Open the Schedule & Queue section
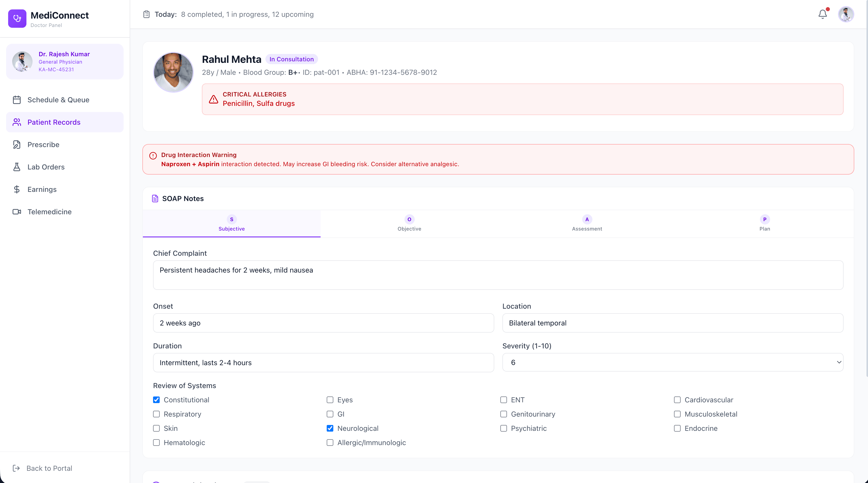Viewport: 868px width, 483px height. (x=58, y=100)
